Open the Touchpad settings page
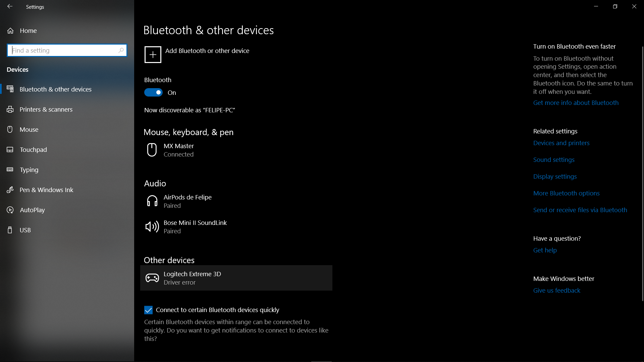Image resolution: width=644 pixels, height=362 pixels. [x=33, y=149]
